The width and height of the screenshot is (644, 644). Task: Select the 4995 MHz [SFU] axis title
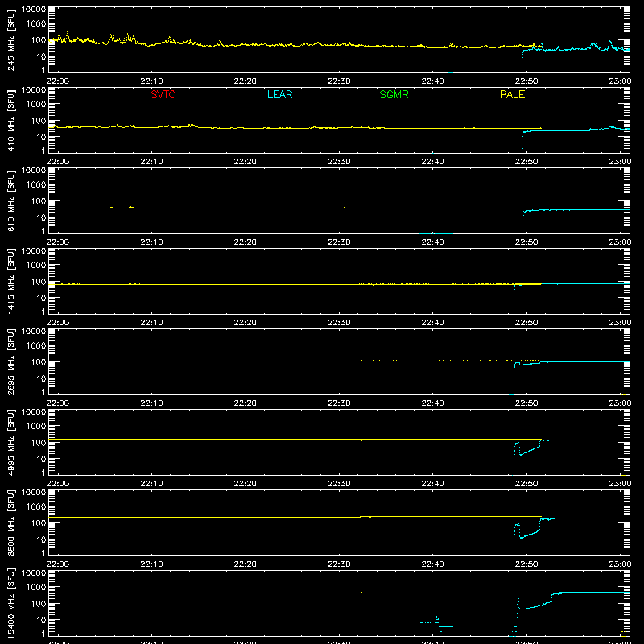click(x=11, y=442)
